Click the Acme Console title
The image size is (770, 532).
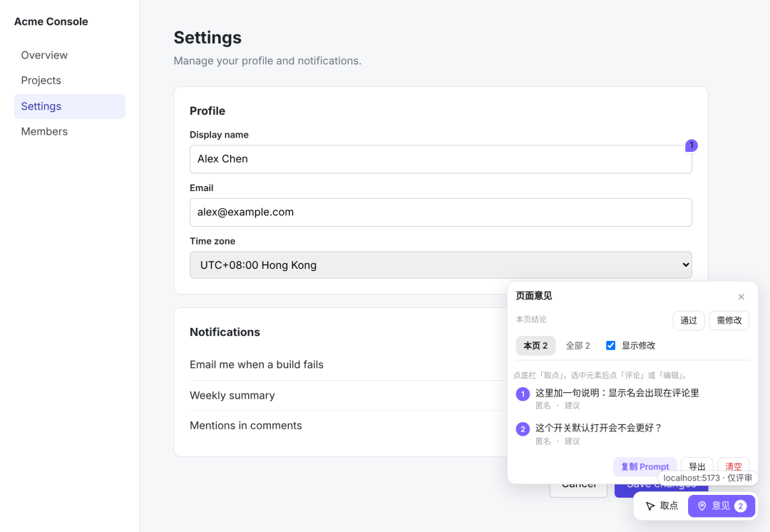[x=51, y=21]
